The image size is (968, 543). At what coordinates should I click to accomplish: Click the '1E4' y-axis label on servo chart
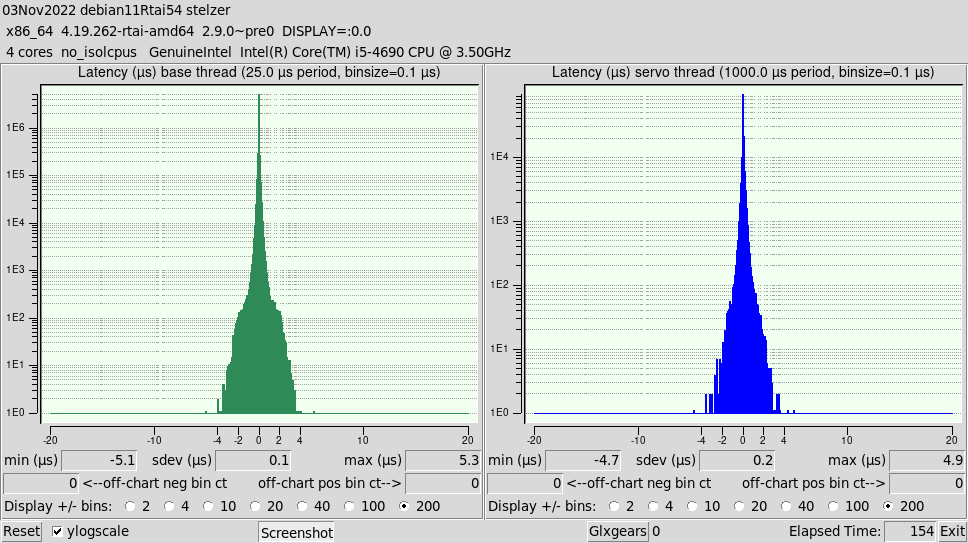(x=499, y=157)
